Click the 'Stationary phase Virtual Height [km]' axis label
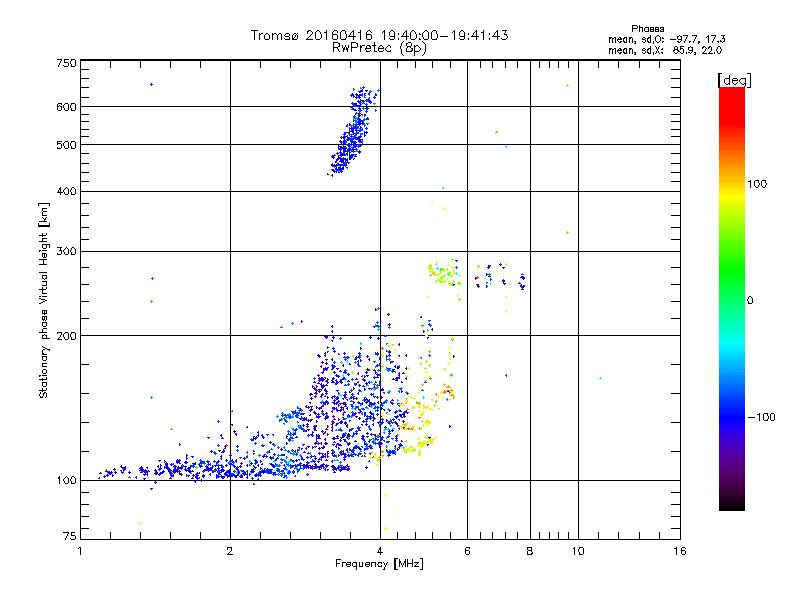 (44, 301)
